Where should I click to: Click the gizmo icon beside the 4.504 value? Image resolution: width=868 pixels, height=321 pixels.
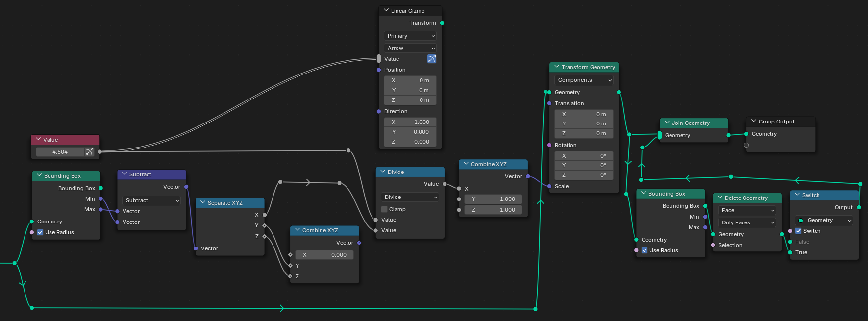(89, 152)
